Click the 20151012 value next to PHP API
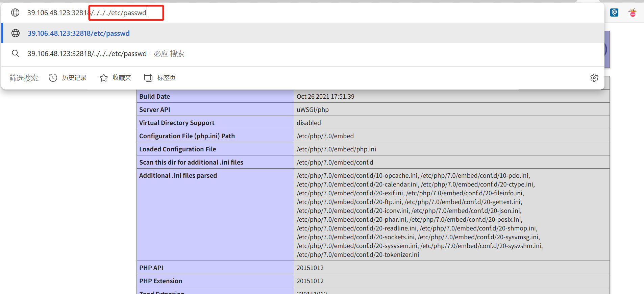Screen dimensions: 644x294 [x=310, y=268]
